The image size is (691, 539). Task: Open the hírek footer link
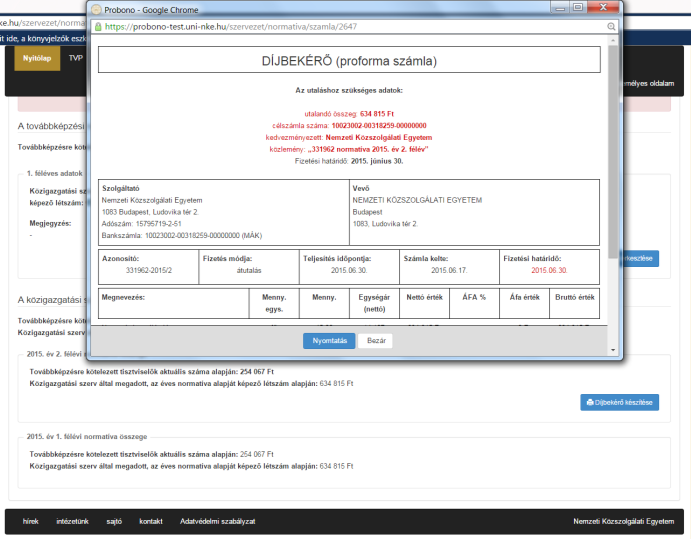pos(30,521)
